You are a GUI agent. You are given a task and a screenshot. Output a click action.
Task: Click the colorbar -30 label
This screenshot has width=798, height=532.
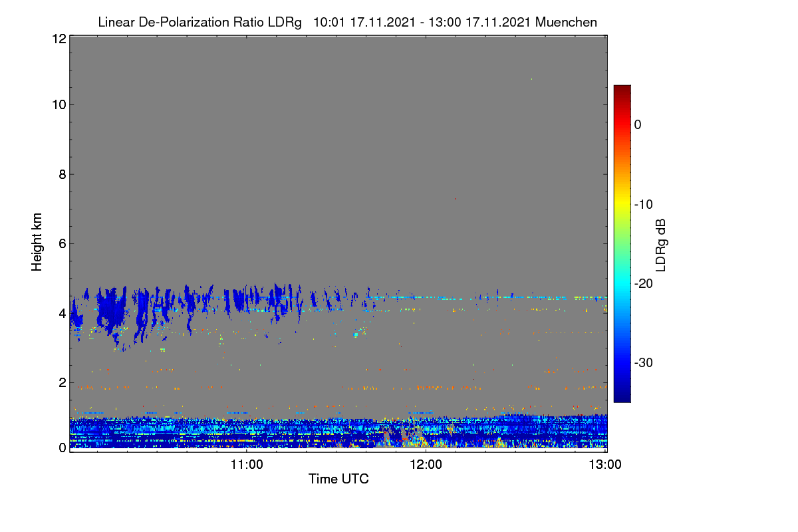coord(644,363)
